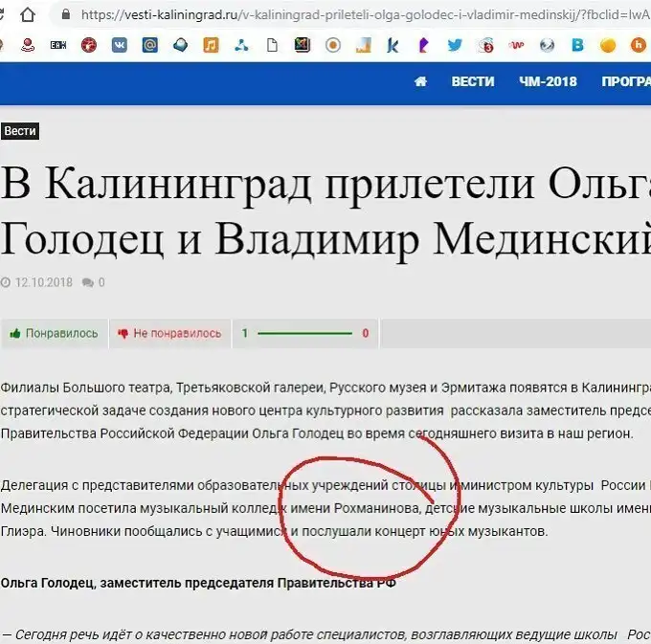This screenshot has width=651, height=644.
Task: Click the browser home button
Action: 31,15
